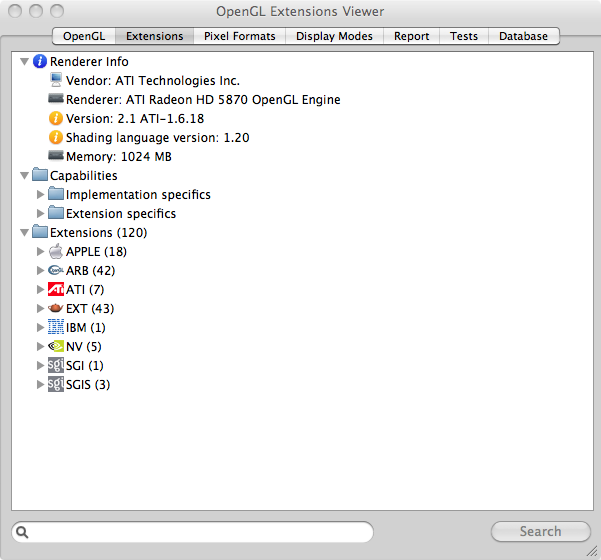Focus the search text field

(x=192, y=532)
